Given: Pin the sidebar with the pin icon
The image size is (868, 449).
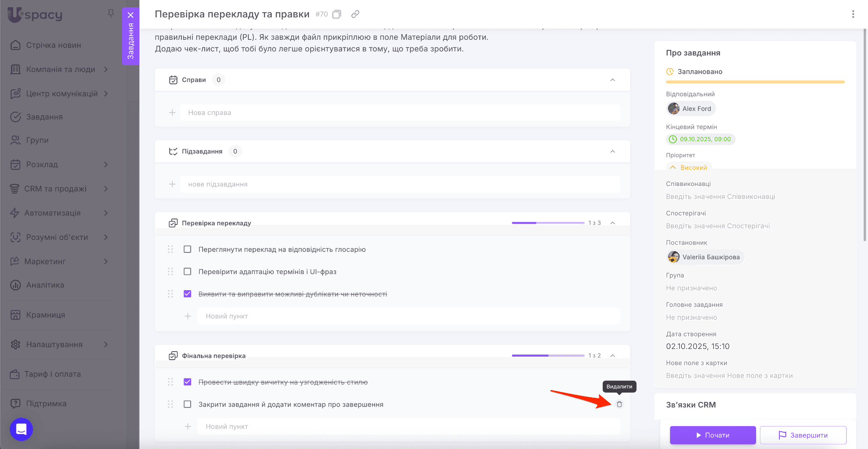Looking at the screenshot, I should 111,14.
